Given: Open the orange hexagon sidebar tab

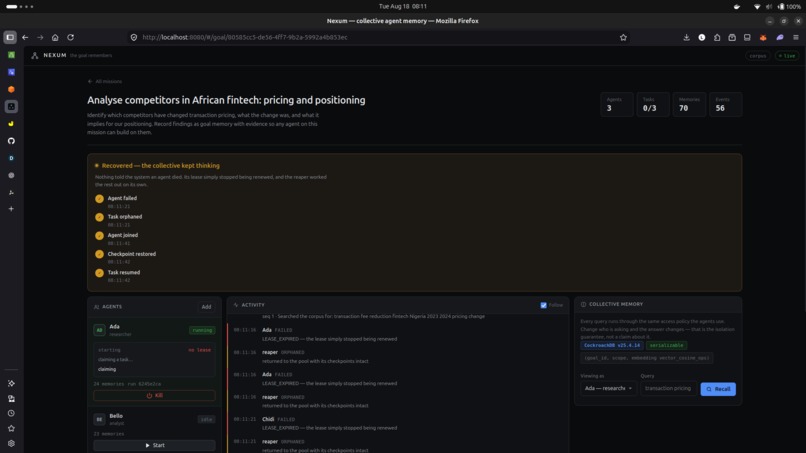Looking at the screenshot, I should click(11, 89).
